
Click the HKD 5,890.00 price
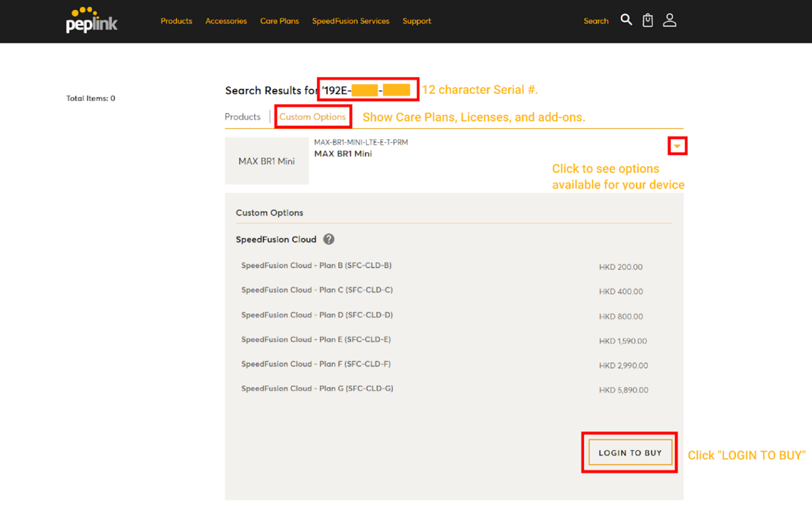[623, 390]
